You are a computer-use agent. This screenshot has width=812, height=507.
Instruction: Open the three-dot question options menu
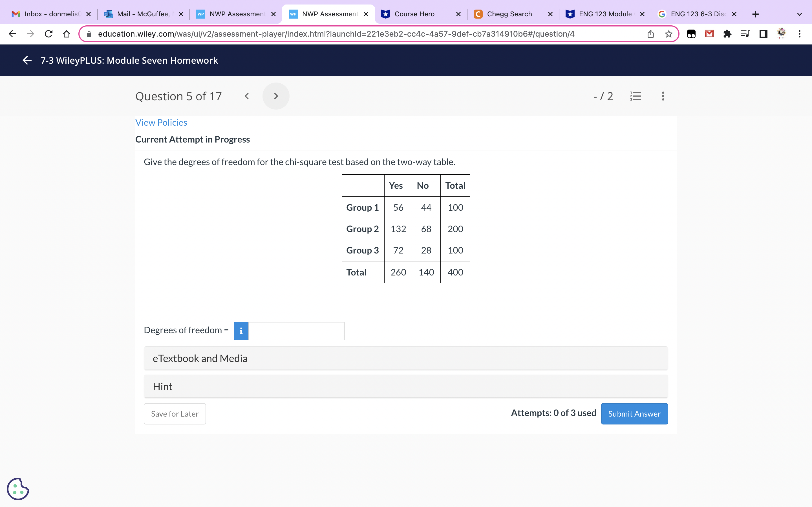coord(663,96)
